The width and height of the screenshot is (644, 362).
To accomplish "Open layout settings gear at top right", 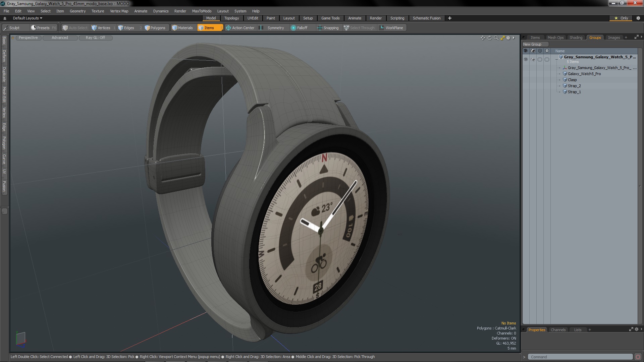I will pyautogui.click(x=638, y=18).
